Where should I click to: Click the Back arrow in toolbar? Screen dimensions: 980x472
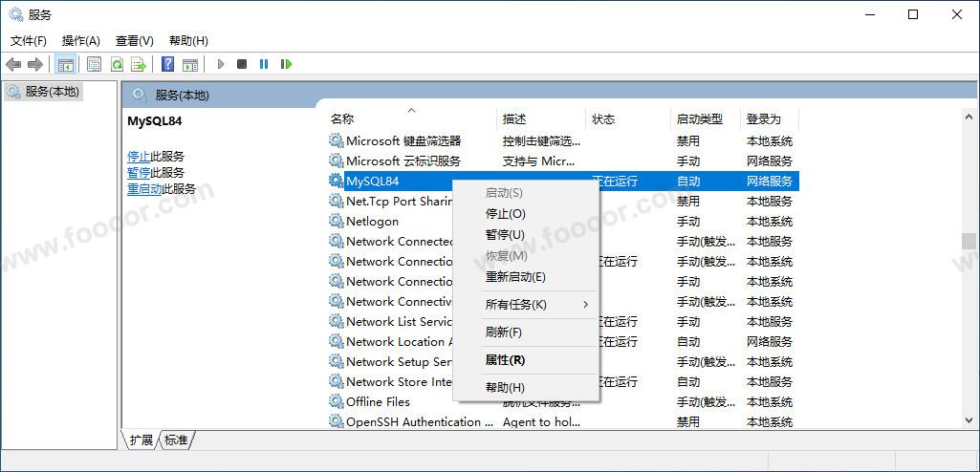tap(13, 64)
